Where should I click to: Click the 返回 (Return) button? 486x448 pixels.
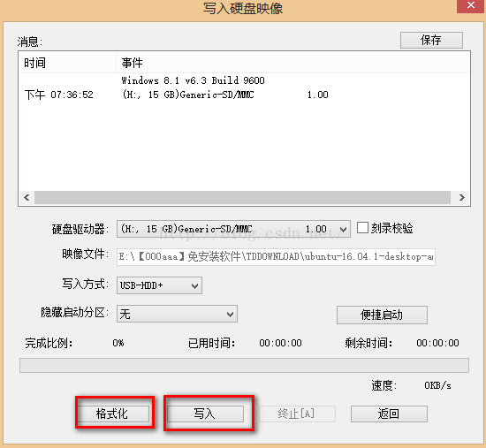389,414
